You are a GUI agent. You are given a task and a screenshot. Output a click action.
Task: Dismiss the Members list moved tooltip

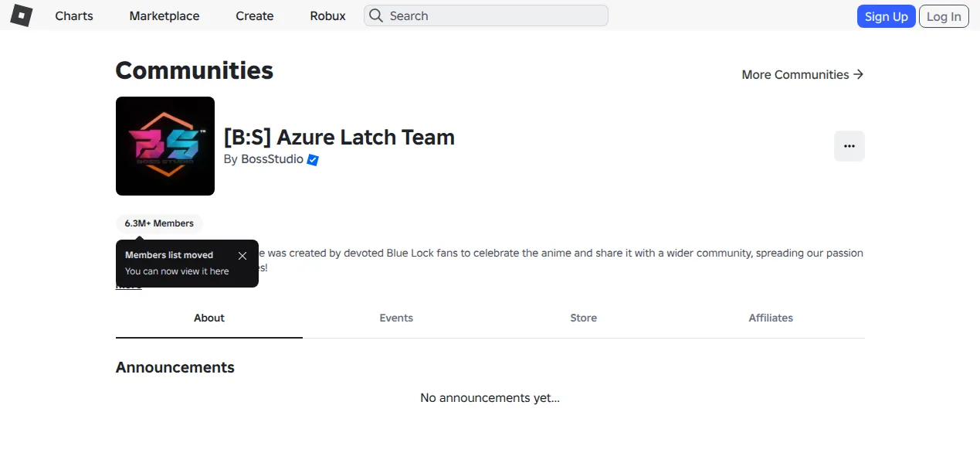tap(242, 256)
